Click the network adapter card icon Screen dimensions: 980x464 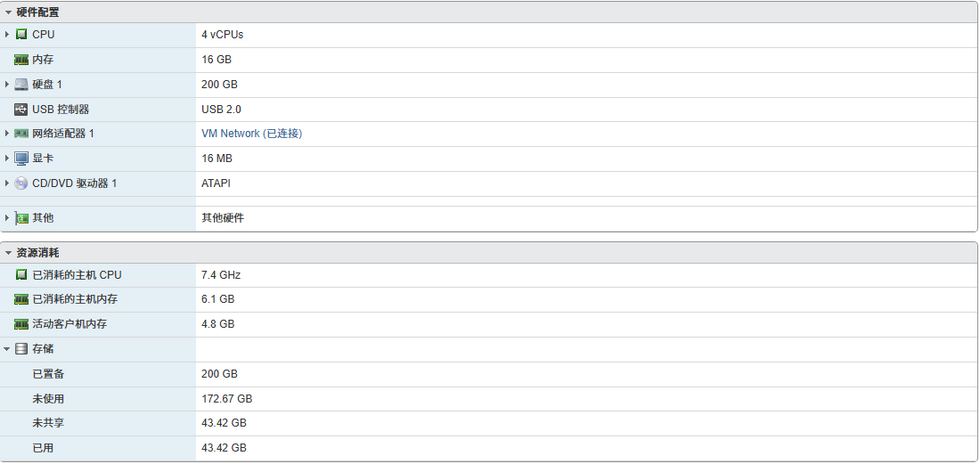21,134
